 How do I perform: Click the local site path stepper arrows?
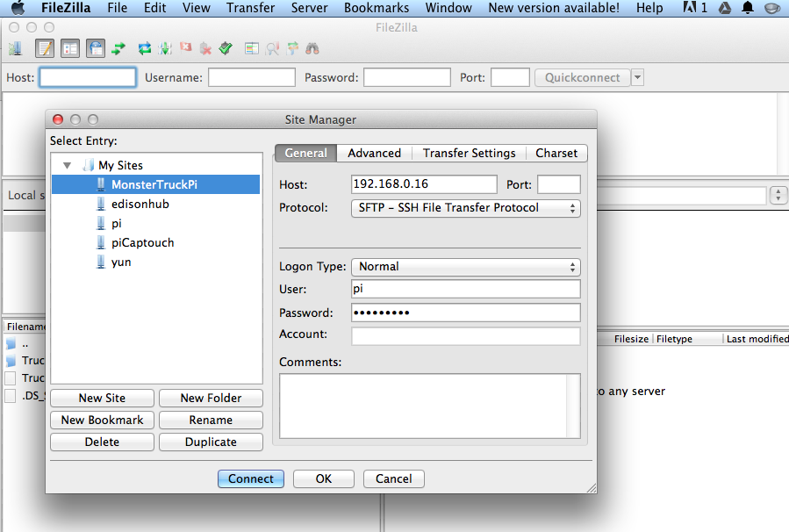(x=778, y=195)
